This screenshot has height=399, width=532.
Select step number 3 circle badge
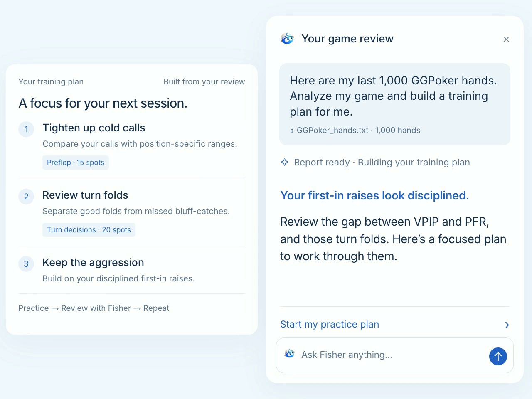26,264
